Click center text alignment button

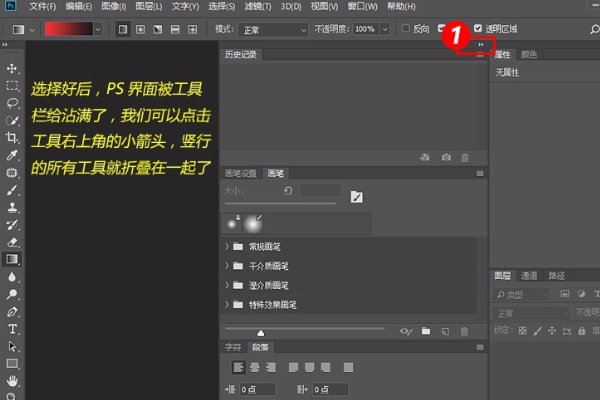pyautogui.click(x=254, y=367)
